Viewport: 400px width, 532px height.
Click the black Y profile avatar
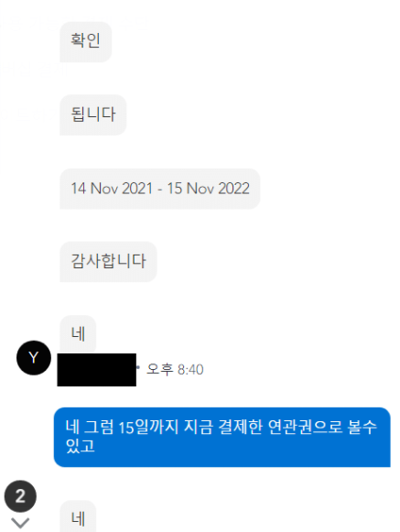point(34,358)
